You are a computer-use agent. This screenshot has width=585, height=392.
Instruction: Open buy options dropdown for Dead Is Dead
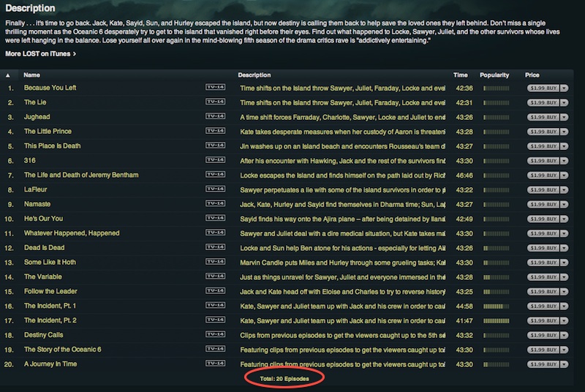point(564,248)
